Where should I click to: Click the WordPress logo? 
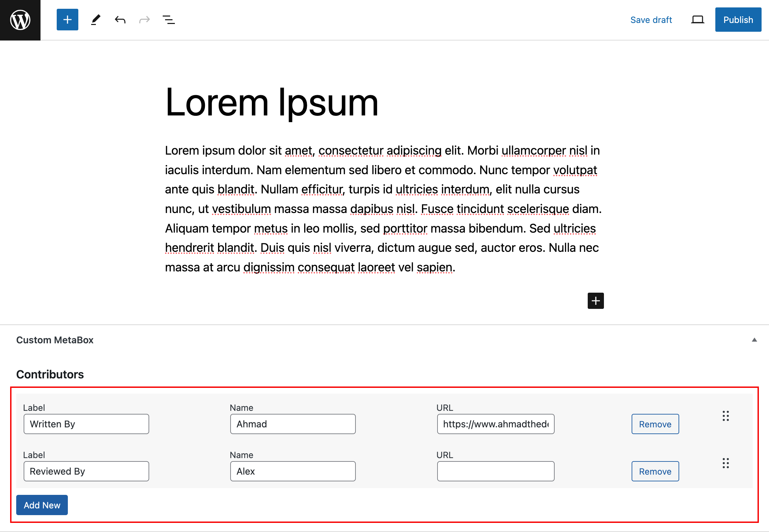(20, 20)
